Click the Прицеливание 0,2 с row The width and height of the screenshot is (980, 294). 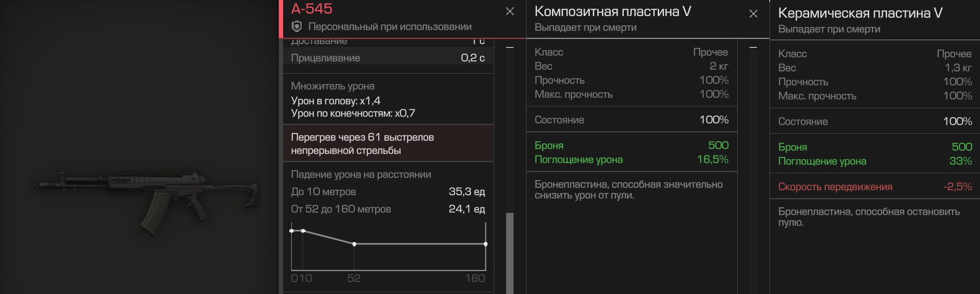[x=388, y=58]
